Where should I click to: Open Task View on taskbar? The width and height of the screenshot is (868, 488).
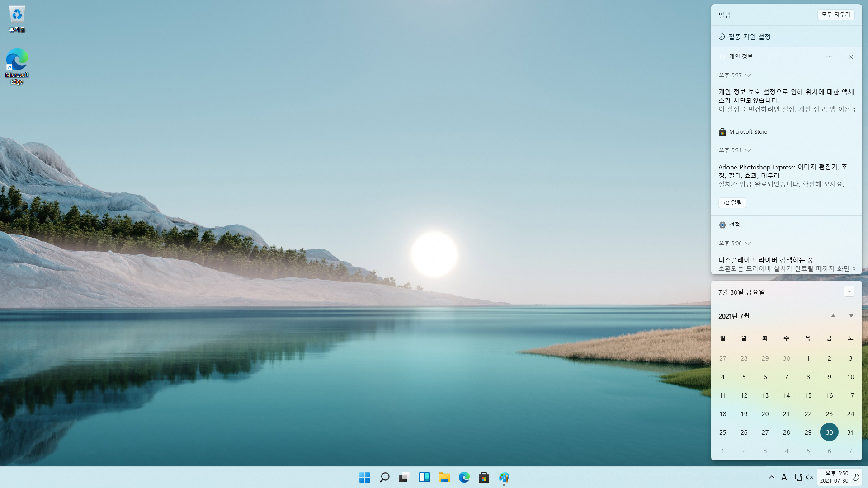(x=404, y=477)
